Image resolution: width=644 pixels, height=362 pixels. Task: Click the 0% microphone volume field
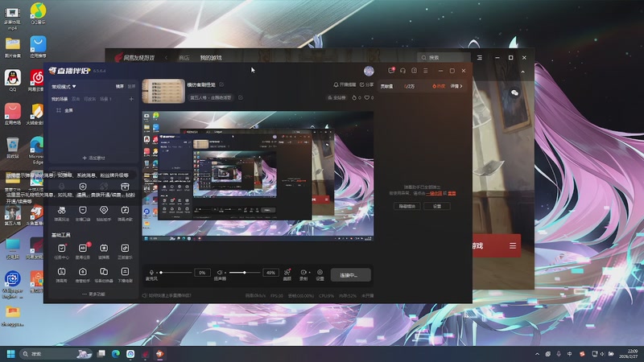[202, 273]
